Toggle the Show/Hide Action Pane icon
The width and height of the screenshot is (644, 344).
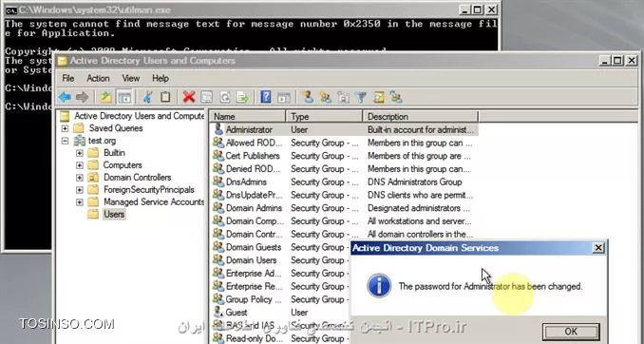click(x=284, y=98)
